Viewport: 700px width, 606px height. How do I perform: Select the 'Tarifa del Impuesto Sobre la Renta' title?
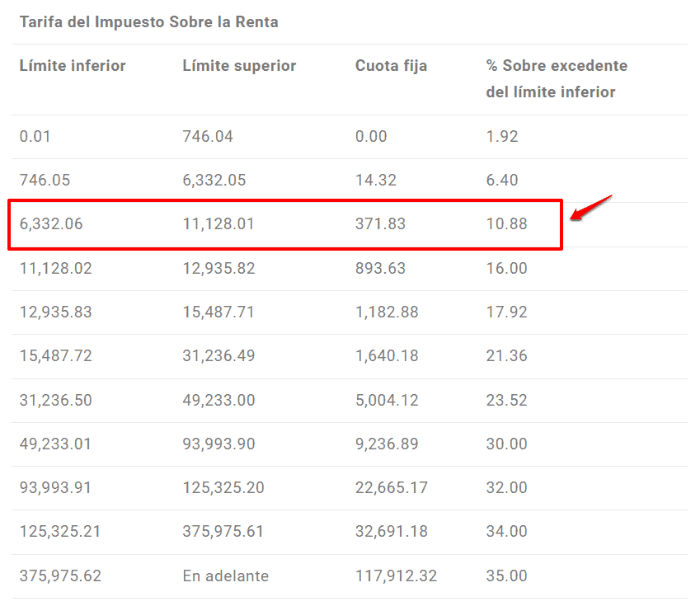(148, 22)
